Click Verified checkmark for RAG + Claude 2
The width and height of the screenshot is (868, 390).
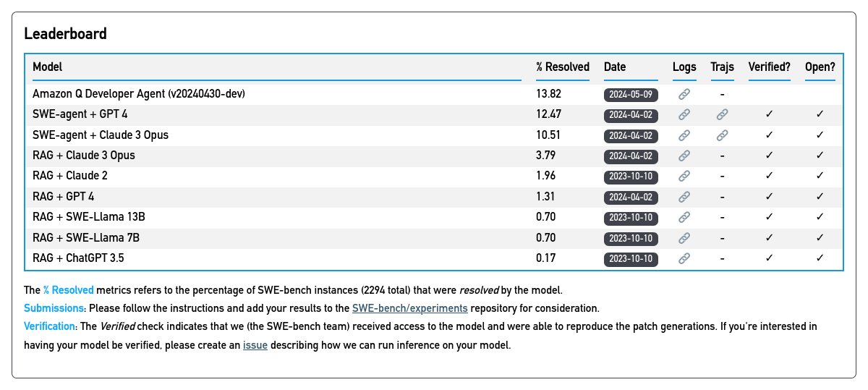pos(770,176)
